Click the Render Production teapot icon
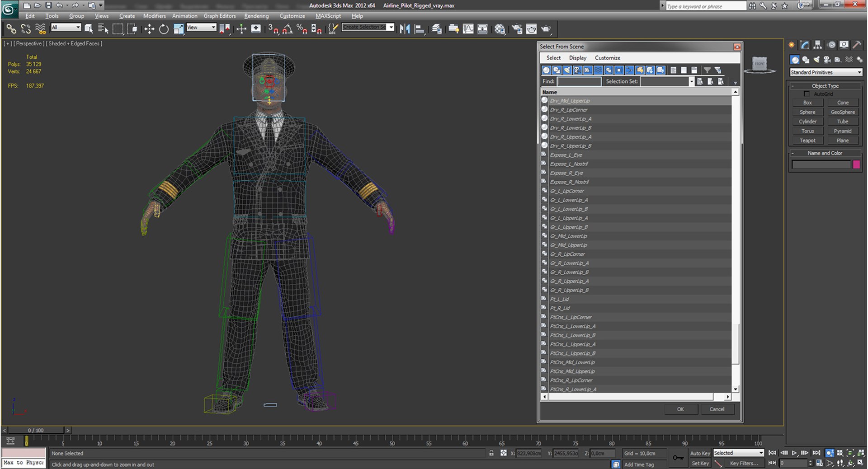The width and height of the screenshot is (868, 469). click(546, 29)
